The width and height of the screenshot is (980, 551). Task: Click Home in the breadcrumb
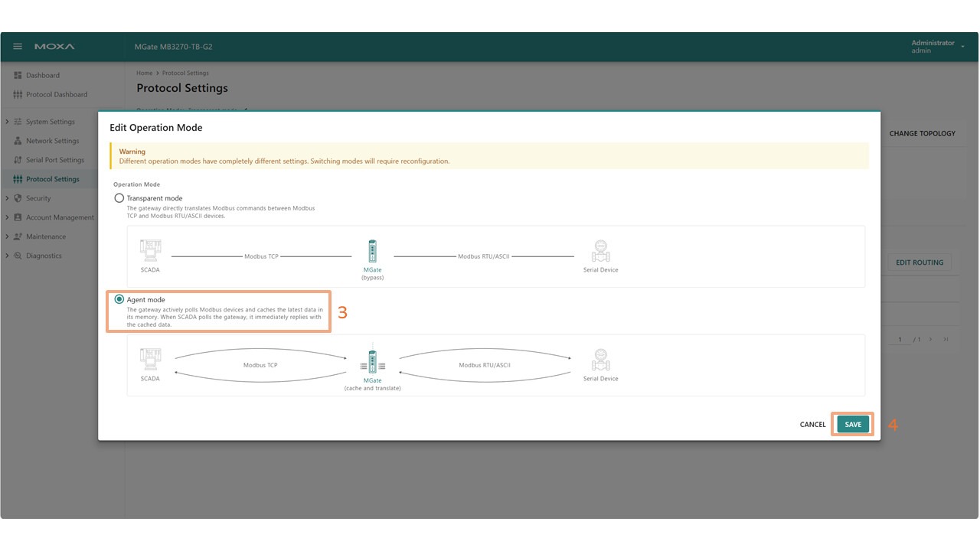[x=144, y=73]
